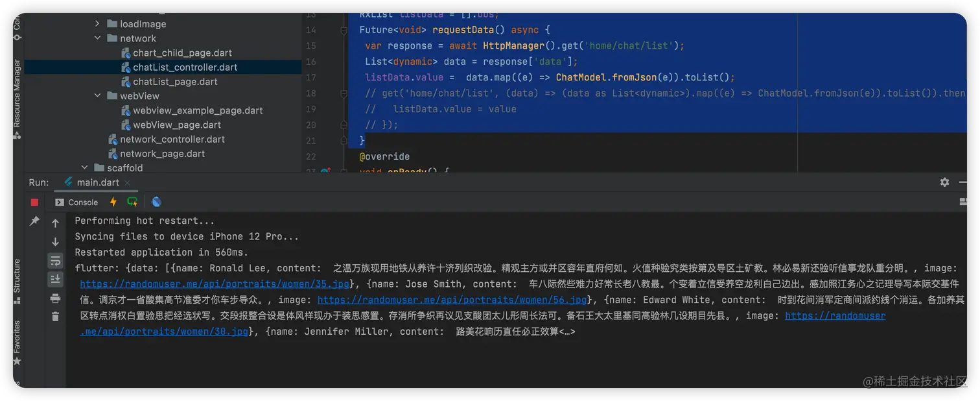Open chart_child_page.dart file

[x=182, y=53]
